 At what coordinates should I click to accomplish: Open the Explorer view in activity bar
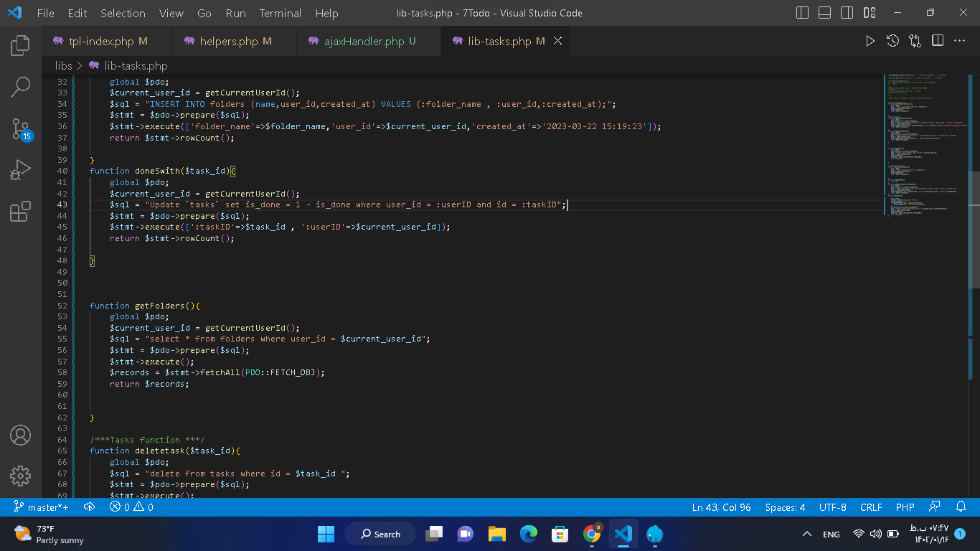coord(20,46)
